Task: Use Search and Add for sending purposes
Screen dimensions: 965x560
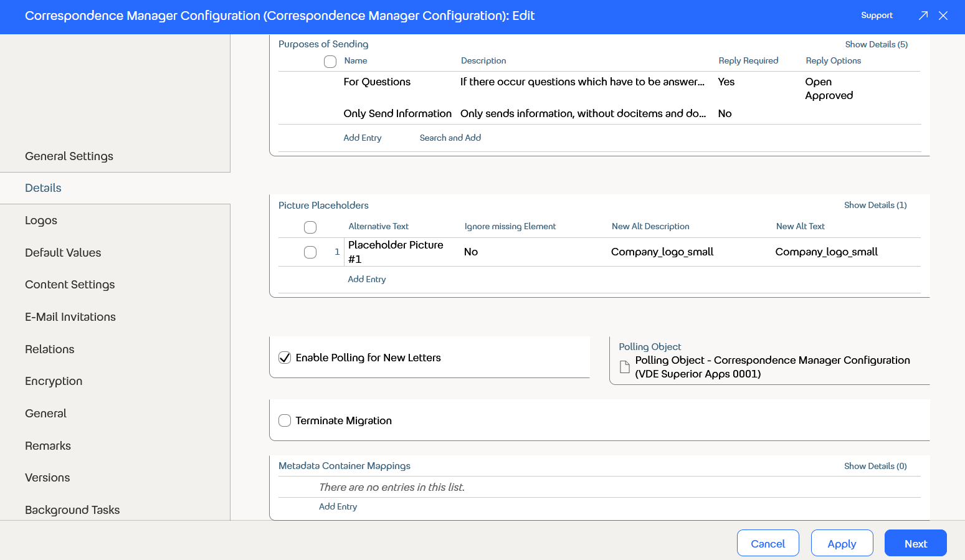Action: (x=450, y=138)
